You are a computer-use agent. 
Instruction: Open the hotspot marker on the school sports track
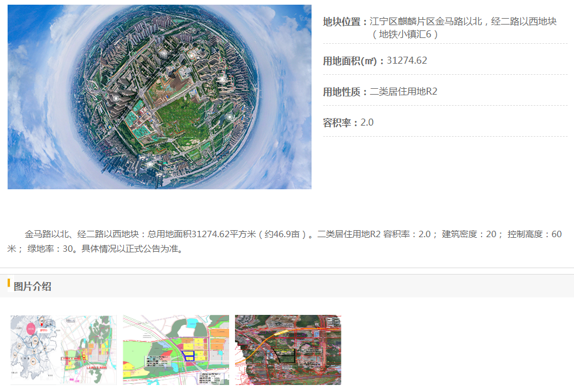pyautogui.click(x=191, y=55)
